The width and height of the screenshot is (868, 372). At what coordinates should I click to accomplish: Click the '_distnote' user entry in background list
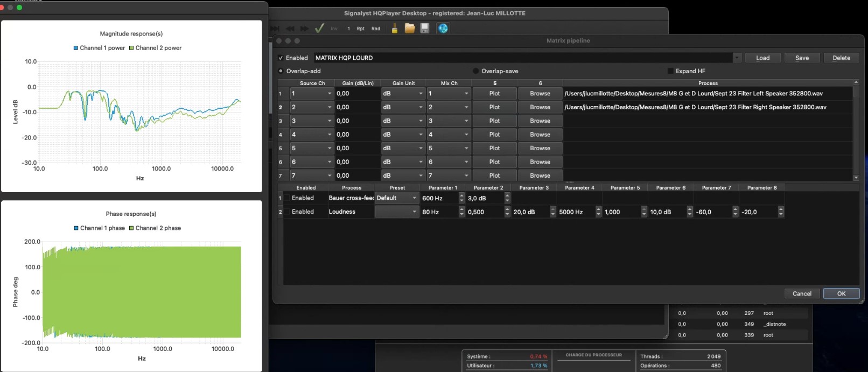tap(774, 324)
